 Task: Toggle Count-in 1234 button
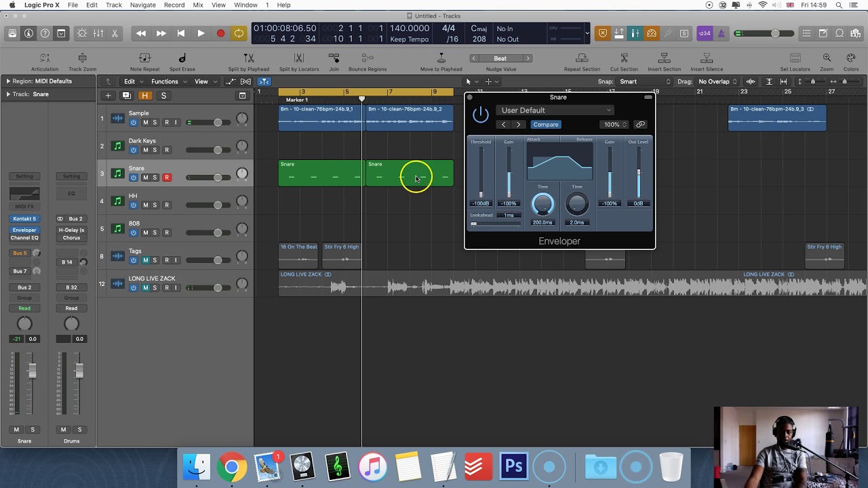pyautogui.click(x=705, y=33)
